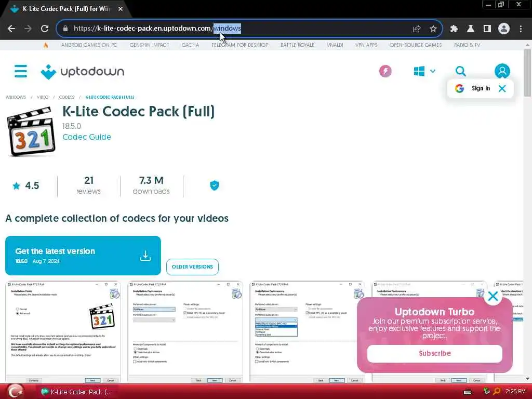Dismiss the Google Sign in popup
Viewport: 532px width, 399px height.
[502, 88]
